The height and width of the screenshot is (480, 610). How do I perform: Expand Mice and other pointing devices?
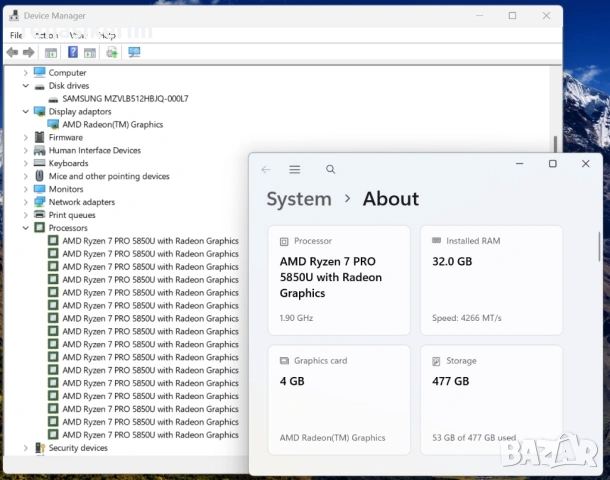tap(26, 176)
